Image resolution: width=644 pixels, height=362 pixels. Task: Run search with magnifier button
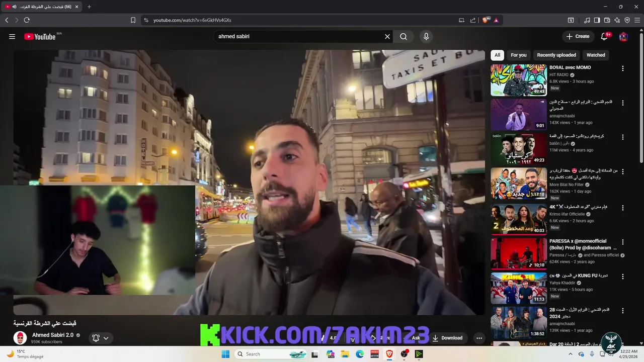pyautogui.click(x=404, y=36)
